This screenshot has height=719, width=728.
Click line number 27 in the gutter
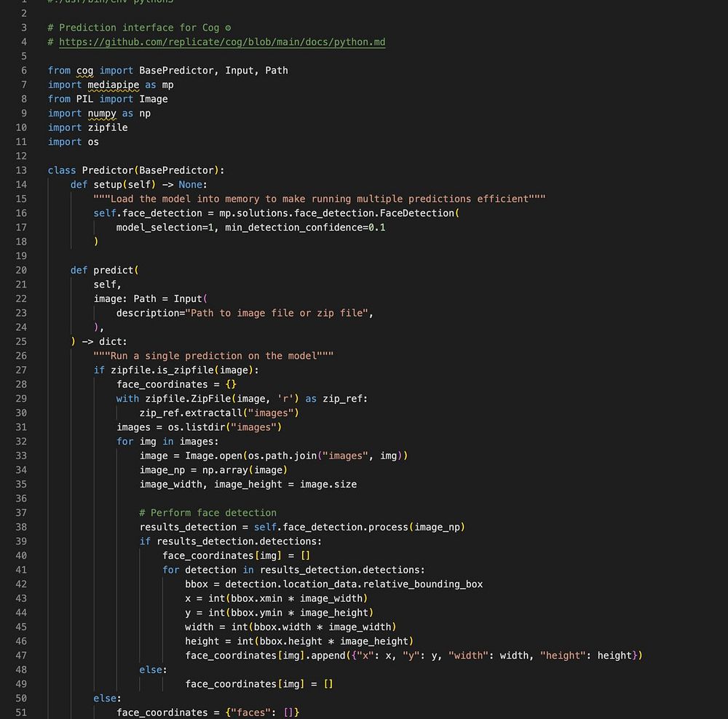pyautogui.click(x=21, y=370)
